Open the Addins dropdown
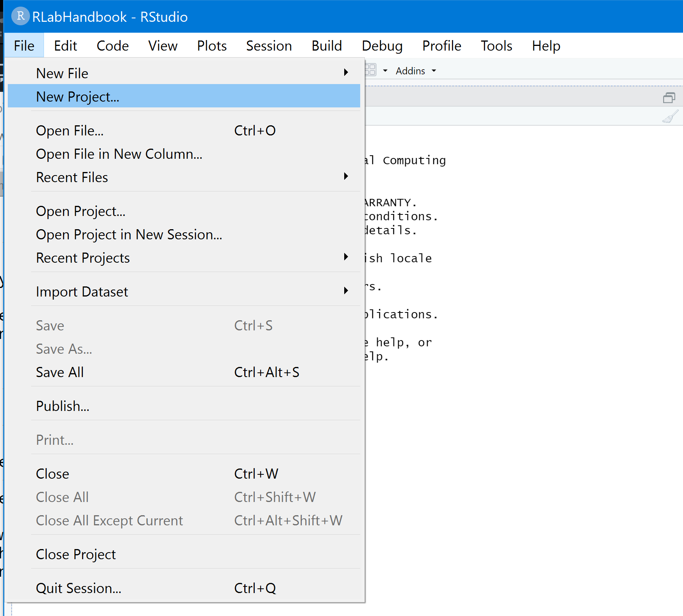Screen dimensions: 683x616 (415, 71)
